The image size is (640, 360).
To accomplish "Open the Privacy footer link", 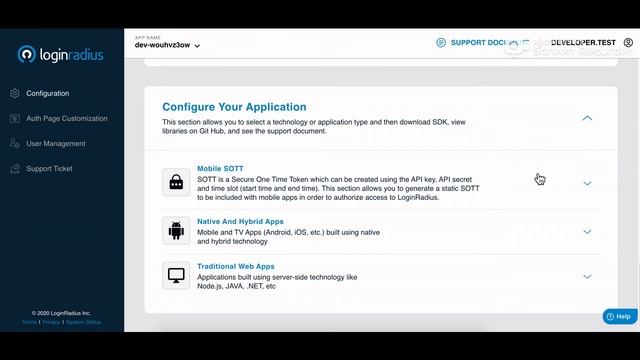I will point(51,322).
